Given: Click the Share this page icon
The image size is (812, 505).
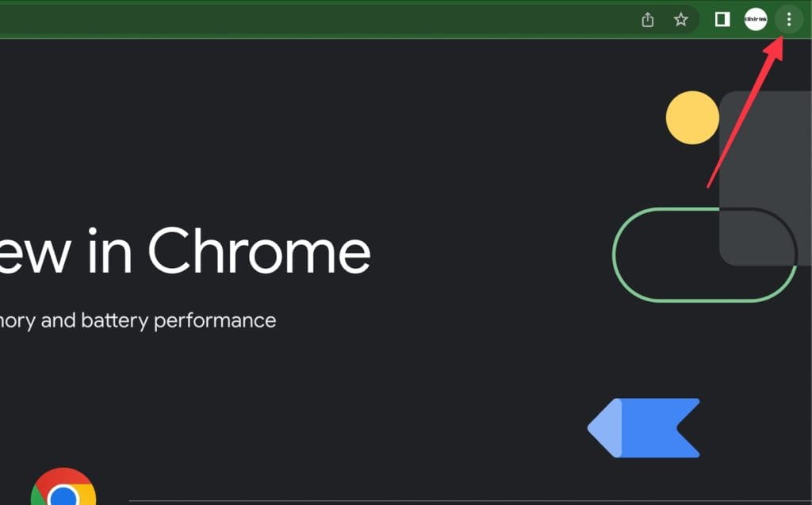Looking at the screenshot, I should coord(648,20).
